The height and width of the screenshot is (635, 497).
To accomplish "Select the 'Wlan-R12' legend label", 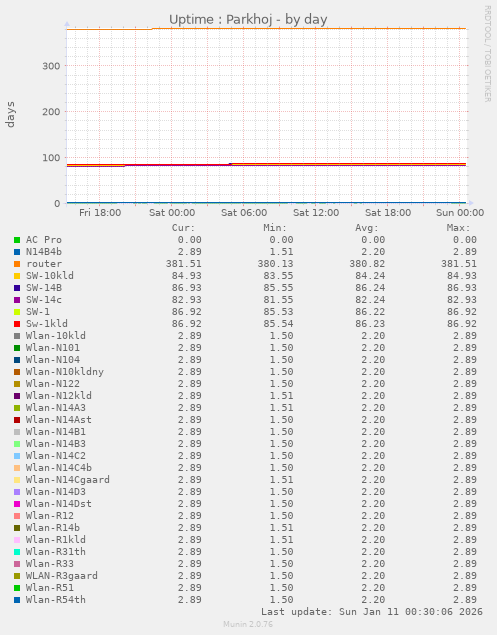I will tap(50, 516).
